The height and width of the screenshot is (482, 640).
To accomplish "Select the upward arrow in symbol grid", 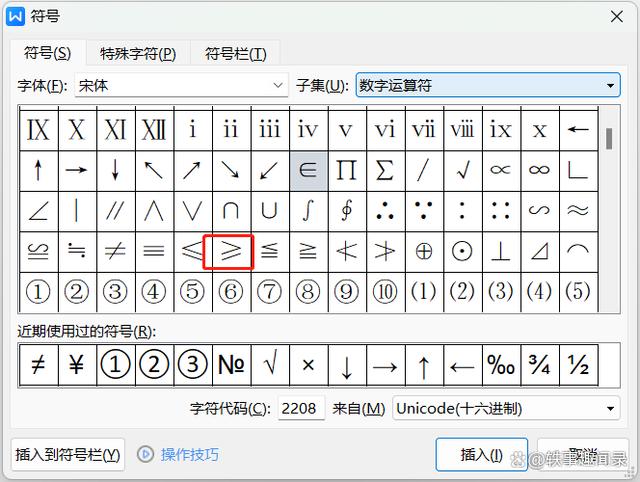I will coord(38,171).
